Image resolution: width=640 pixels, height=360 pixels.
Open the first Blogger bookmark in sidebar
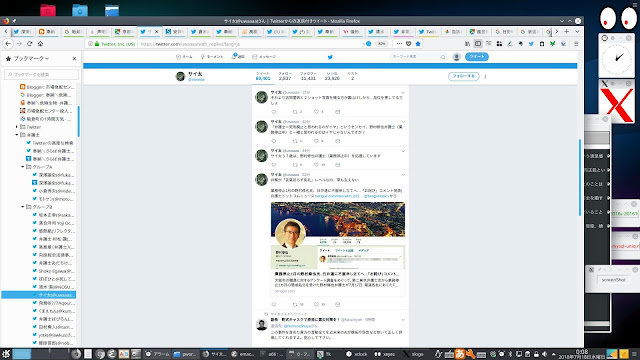coord(47,87)
